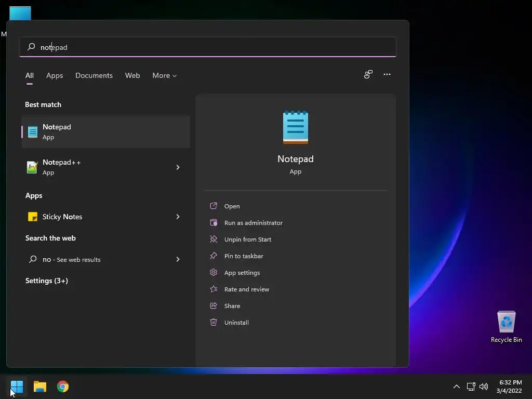
Task: Click the Sticky Notes label text
Action: (62, 217)
